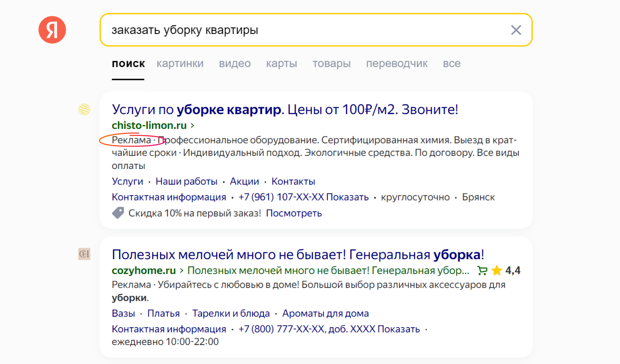Click the shopping cart icon on cozyhome result
The height and width of the screenshot is (364, 620).
[482, 270]
